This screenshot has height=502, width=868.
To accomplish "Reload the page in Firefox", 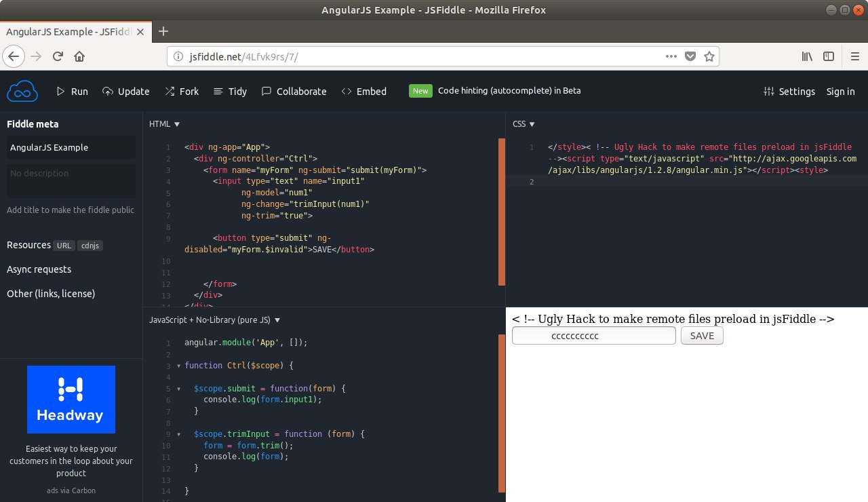I will tap(58, 56).
